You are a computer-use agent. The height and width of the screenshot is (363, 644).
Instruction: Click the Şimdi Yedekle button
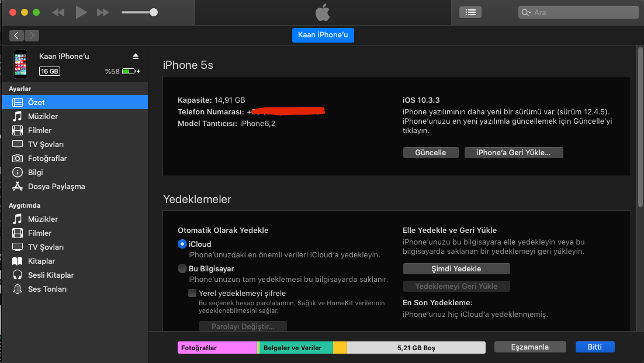coord(456,268)
